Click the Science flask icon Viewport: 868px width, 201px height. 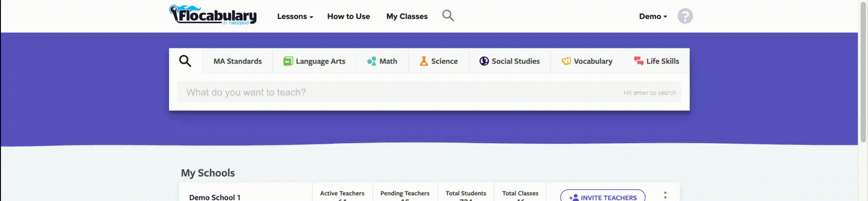tap(424, 61)
